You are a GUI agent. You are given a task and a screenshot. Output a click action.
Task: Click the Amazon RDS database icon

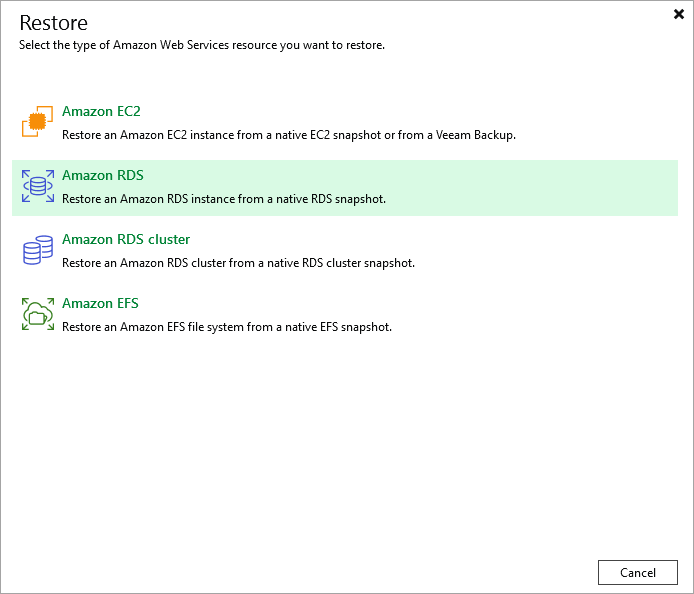(x=38, y=187)
